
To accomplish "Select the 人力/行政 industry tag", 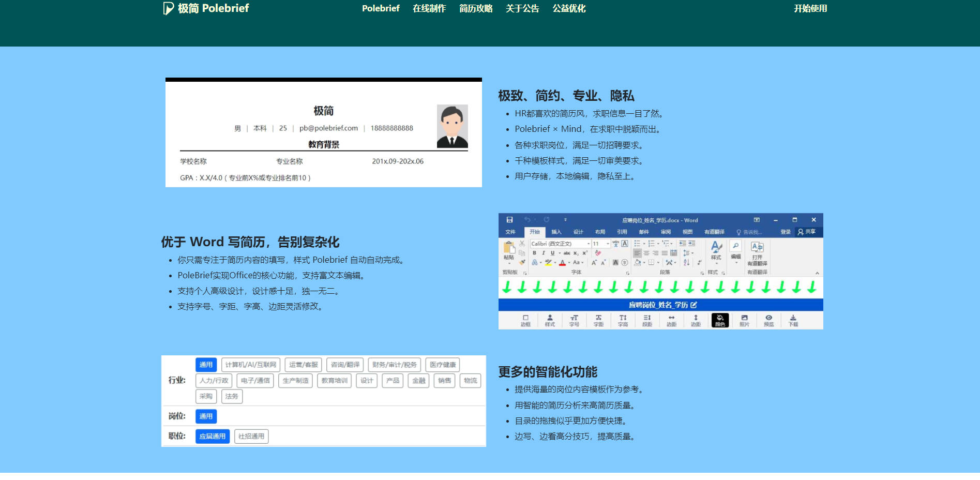I will click(214, 381).
